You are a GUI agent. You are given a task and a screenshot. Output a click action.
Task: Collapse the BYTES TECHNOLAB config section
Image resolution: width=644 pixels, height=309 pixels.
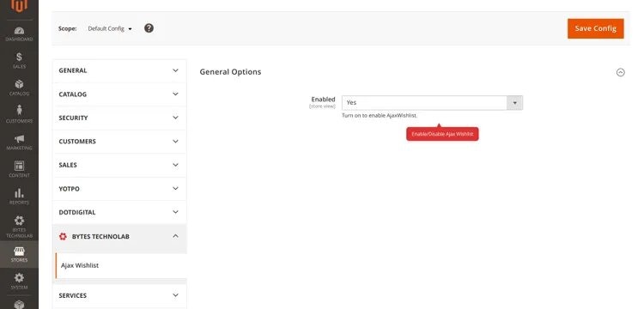[119, 236]
